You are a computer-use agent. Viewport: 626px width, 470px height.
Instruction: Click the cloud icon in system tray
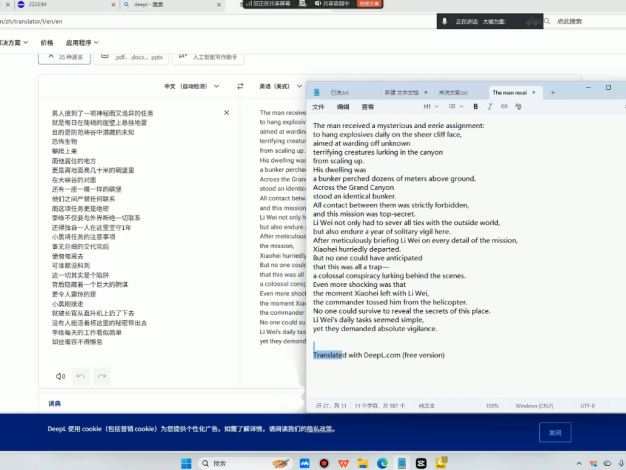point(607,463)
